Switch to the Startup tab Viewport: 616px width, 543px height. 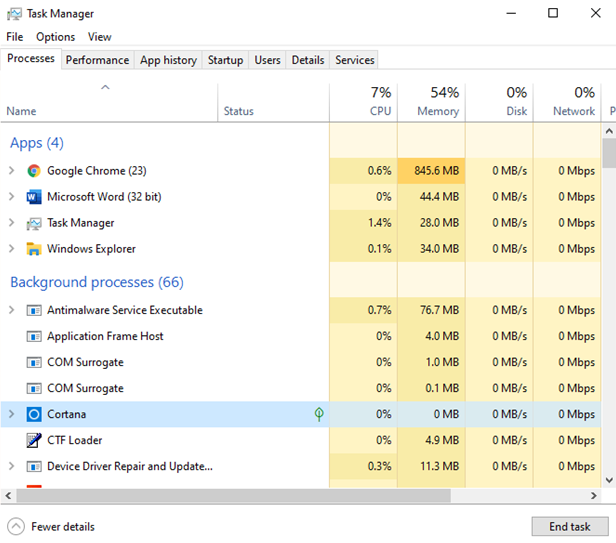[225, 60]
